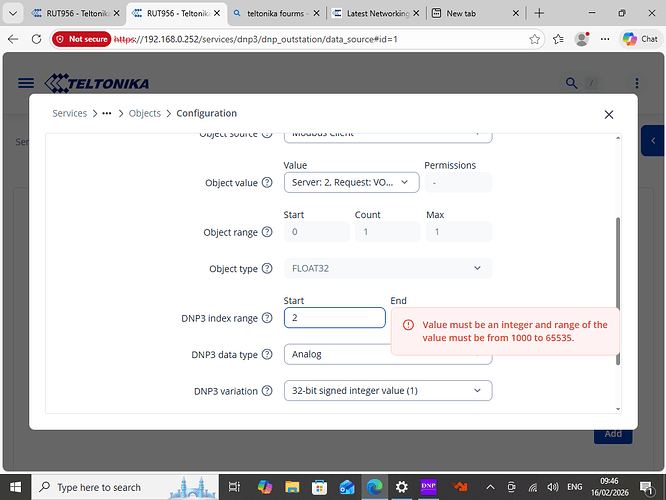This screenshot has width=666, height=500.
Task: Expand the Object value dropdown
Action: tap(351, 182)
